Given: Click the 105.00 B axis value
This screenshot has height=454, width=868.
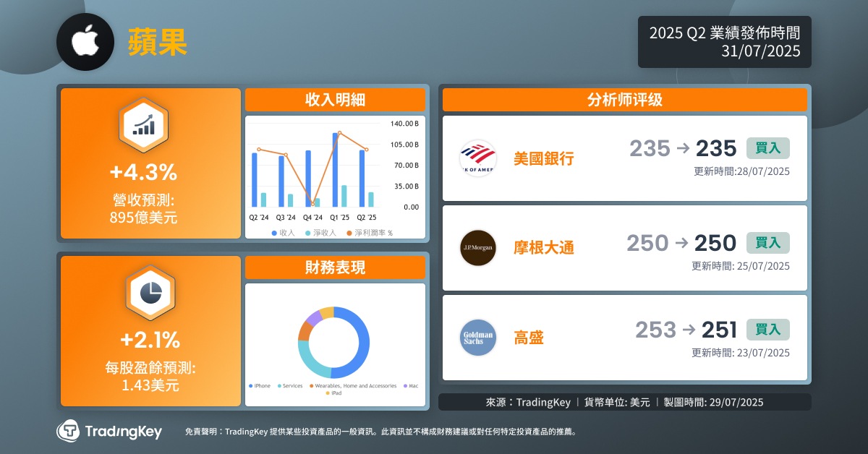Looking at the screenshot, I should pos(405,145).
